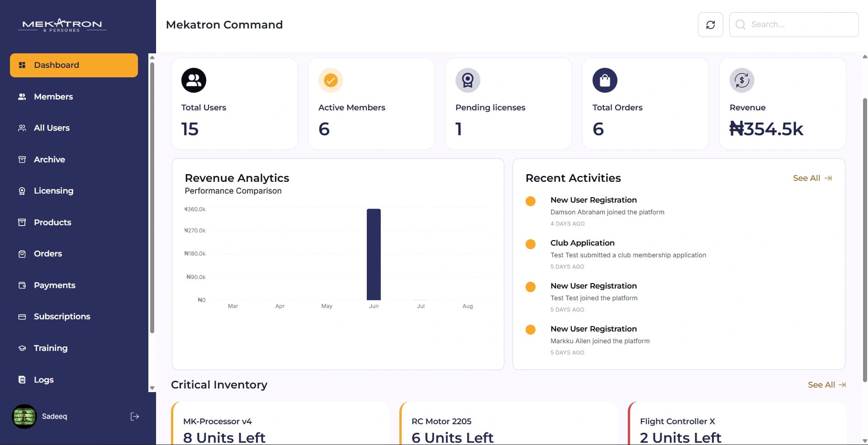Image resolution: width=868 pixels, height=445 pixels.
Task: Open the Products page
Action: [74, 222]
